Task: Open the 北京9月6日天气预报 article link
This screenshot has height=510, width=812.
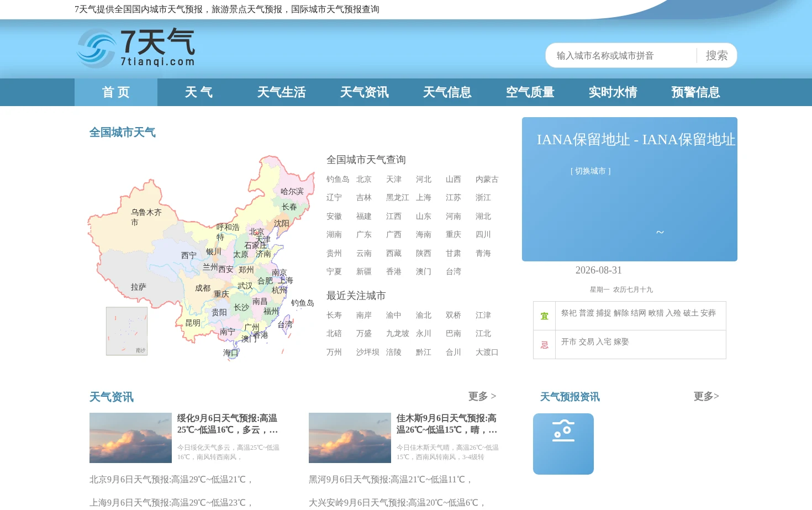Action: [171, 480]
